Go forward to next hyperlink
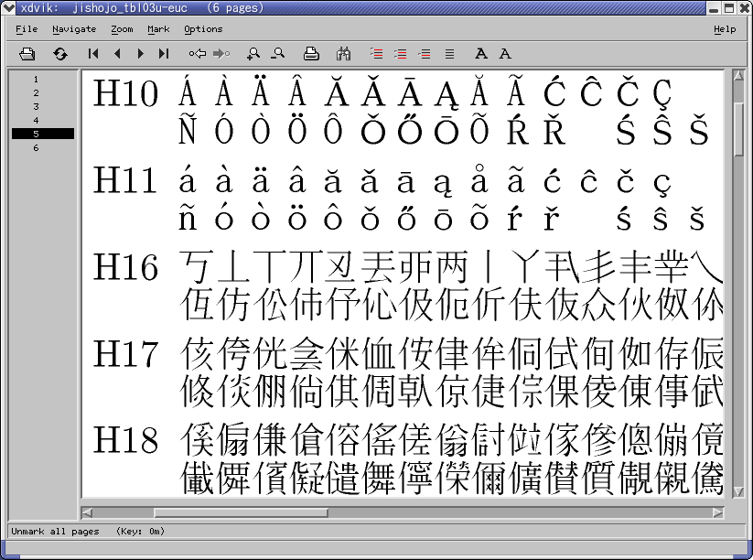The height and width of the screenshot is (560, 753). [x=221, y=54]
